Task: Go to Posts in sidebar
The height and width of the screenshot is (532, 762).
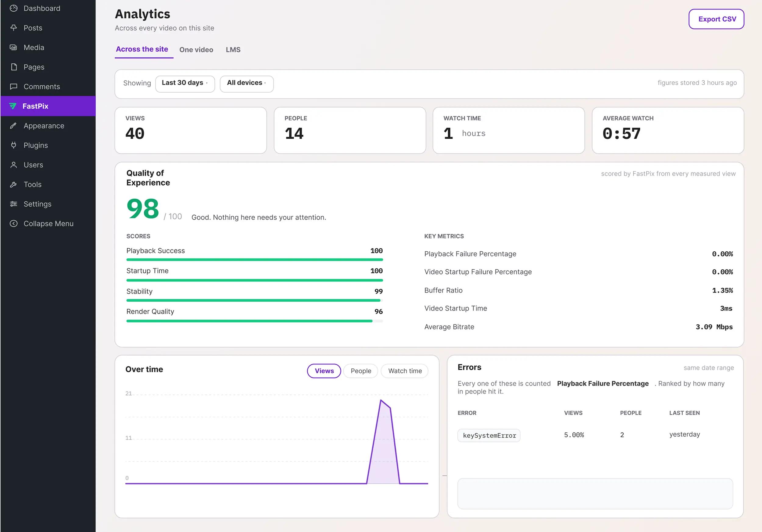Action: pyautogui.click(x=48, y=28)
